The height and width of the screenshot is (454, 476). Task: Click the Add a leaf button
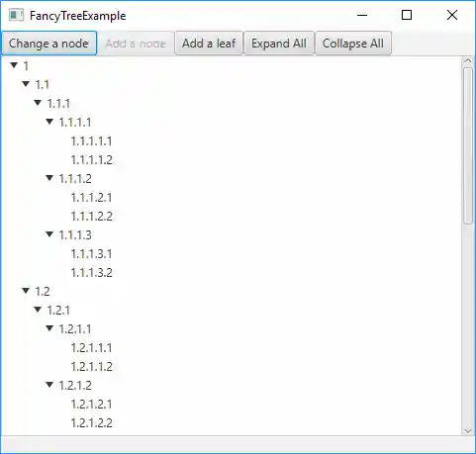(x=209, y=44)
